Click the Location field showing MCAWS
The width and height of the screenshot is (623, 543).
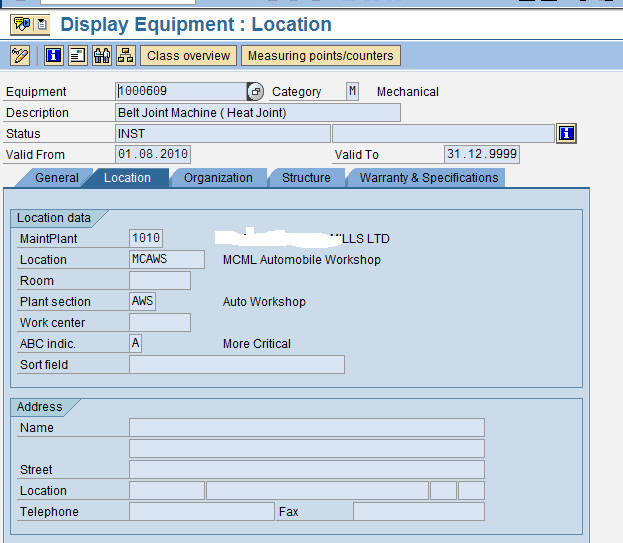tap(167, 259)
